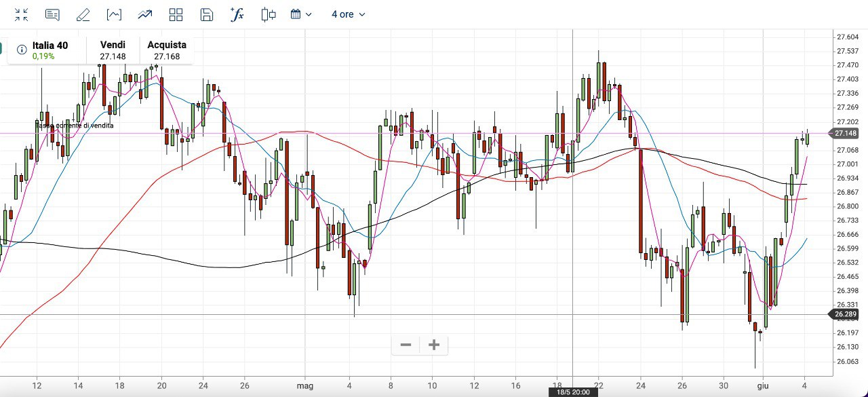The height and width of the screenshot is (397, 868).
Task: Change the chart type with the candlestick icon
Action: (x=269, y=14)
